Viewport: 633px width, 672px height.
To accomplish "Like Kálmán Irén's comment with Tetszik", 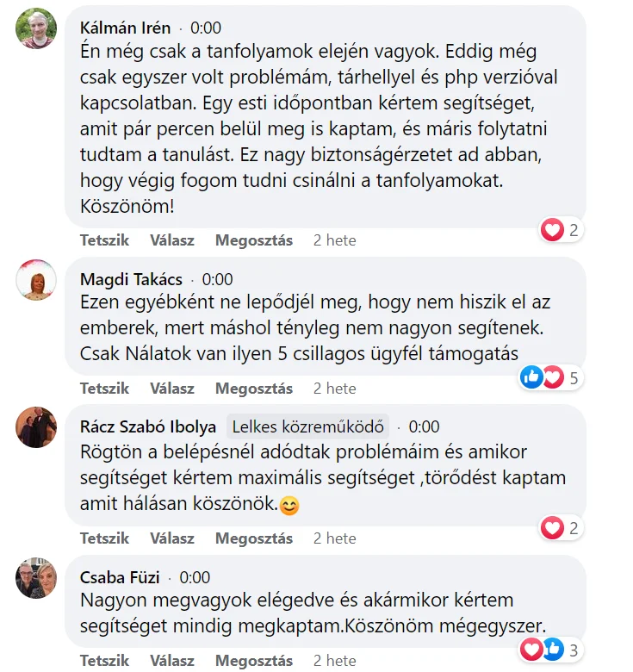I will click(x=104, y=240).
